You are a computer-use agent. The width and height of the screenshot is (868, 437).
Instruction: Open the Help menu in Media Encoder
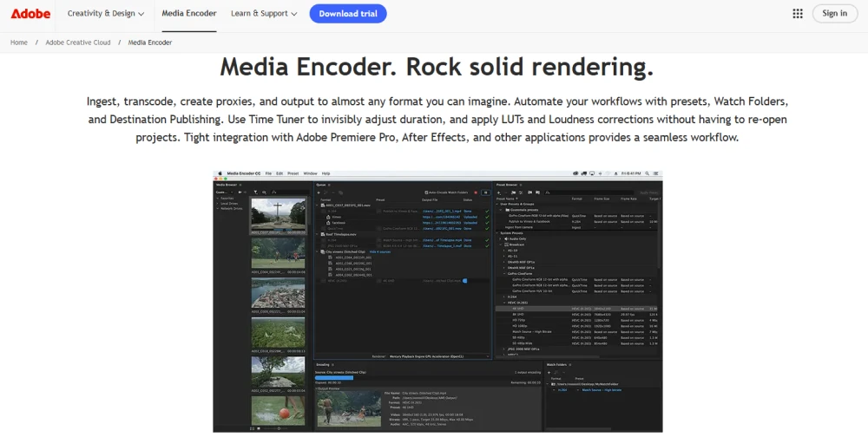click(325, 173)
